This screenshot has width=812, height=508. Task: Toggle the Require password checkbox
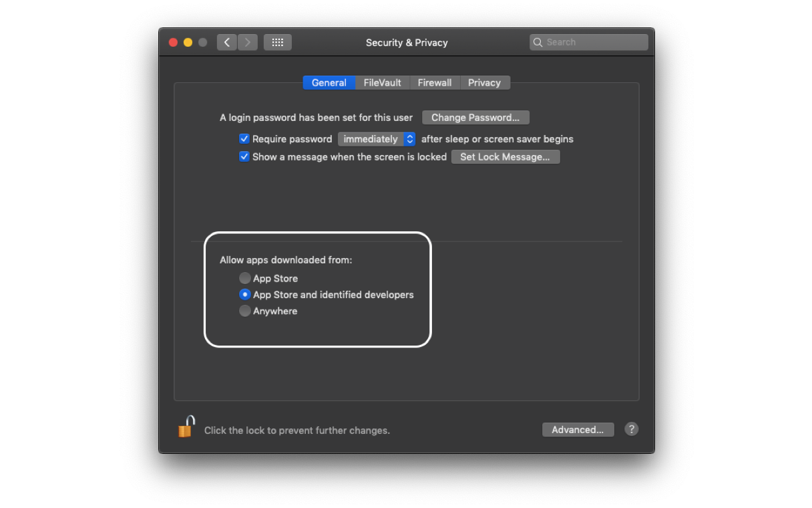(x=244, y=139)
